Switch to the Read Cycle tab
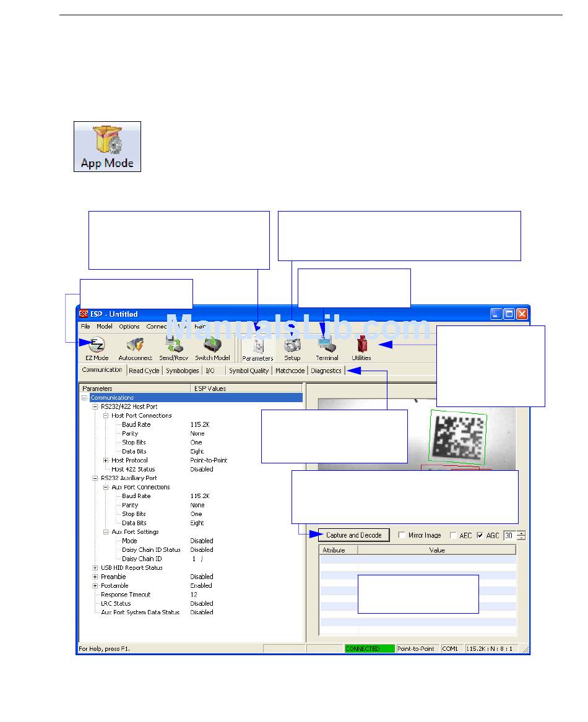588x722 pixels. [x=144, y=371]
